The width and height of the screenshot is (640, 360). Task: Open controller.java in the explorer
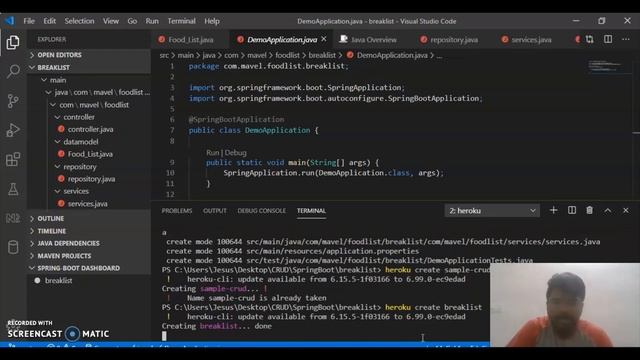(89, 129)
